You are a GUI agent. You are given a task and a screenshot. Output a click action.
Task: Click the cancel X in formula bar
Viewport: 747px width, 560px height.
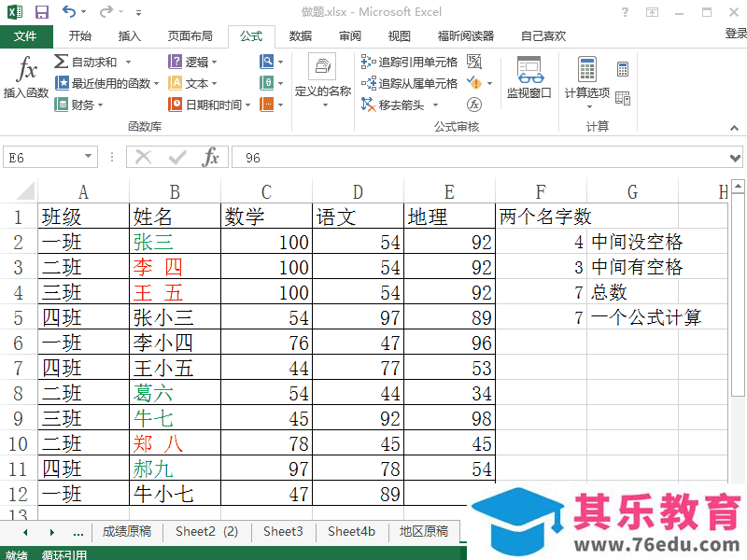pos(143,157)
